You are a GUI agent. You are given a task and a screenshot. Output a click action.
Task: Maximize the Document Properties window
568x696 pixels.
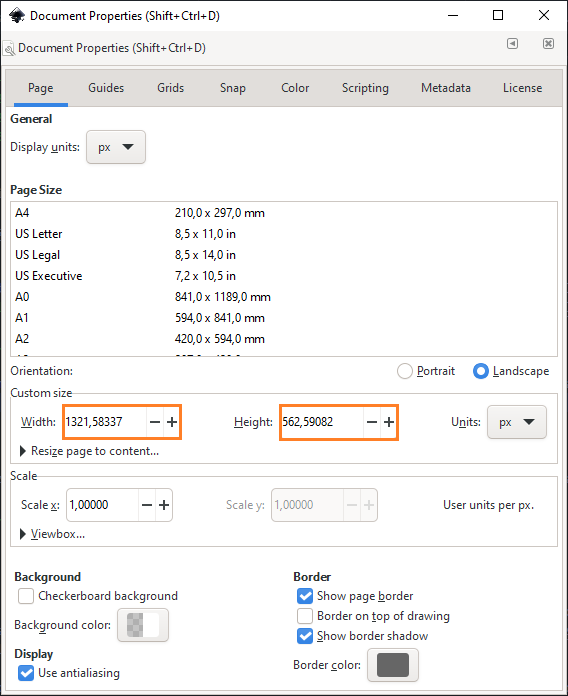[x=498, y=16]
